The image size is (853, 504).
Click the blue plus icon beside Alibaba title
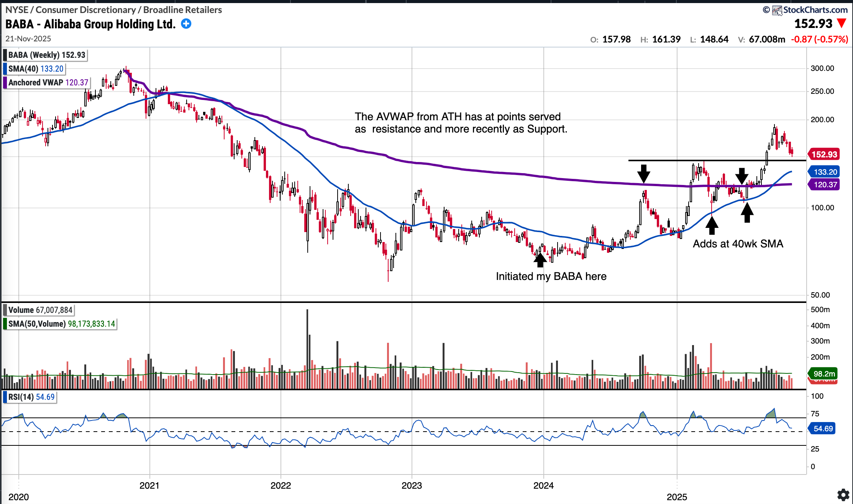click(x=186, y=24)
